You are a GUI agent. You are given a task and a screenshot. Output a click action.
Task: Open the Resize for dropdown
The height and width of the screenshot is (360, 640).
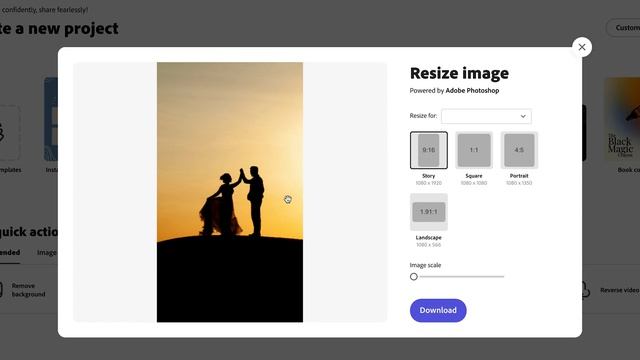(x=486, y=116)
